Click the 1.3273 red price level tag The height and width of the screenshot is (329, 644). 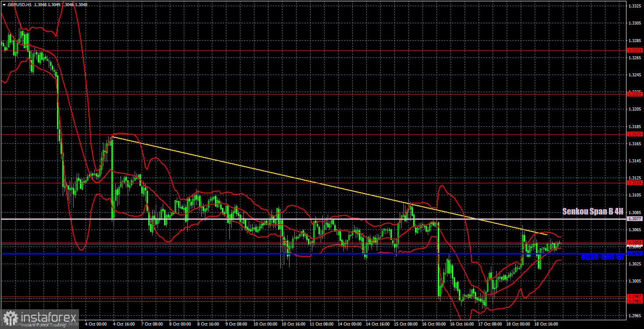[635, 50]
